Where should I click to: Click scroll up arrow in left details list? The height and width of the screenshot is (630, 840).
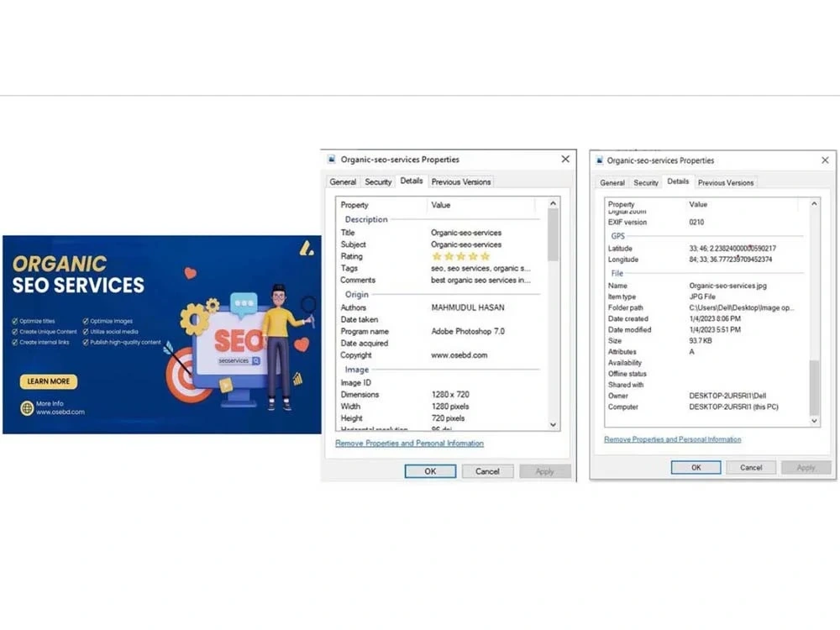(x=553, y=203)
